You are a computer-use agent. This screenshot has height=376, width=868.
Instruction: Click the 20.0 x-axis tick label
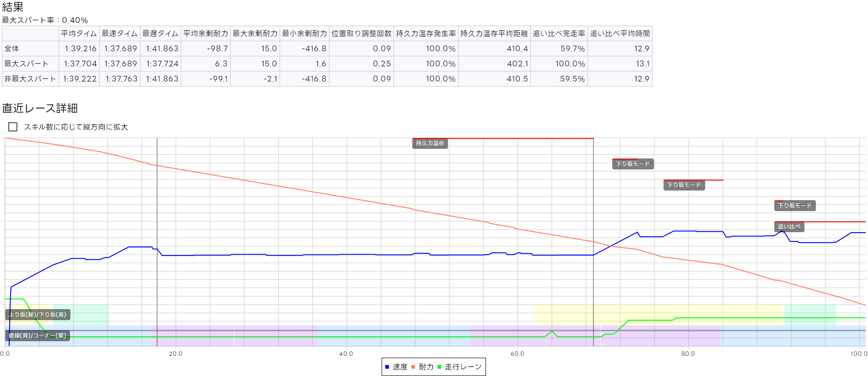pos(175,354)
